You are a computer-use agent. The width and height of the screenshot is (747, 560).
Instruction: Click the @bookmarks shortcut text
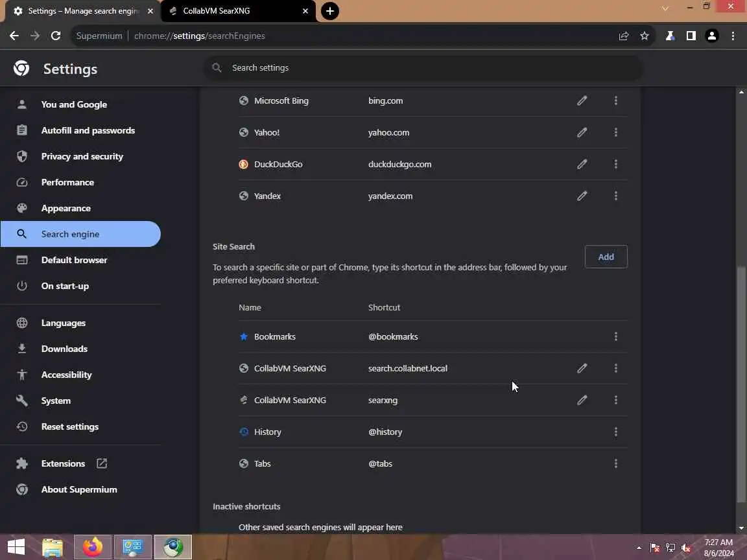(x=393, y=336)
